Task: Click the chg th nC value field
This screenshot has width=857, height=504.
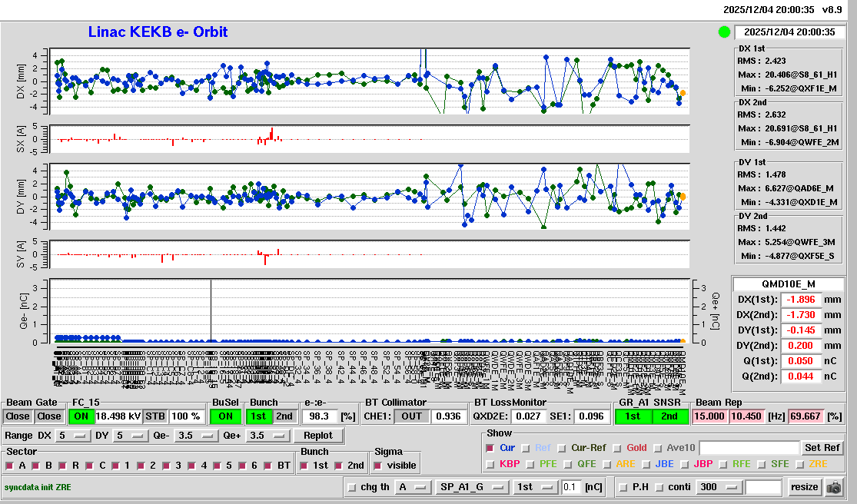Action: [570, 487]
